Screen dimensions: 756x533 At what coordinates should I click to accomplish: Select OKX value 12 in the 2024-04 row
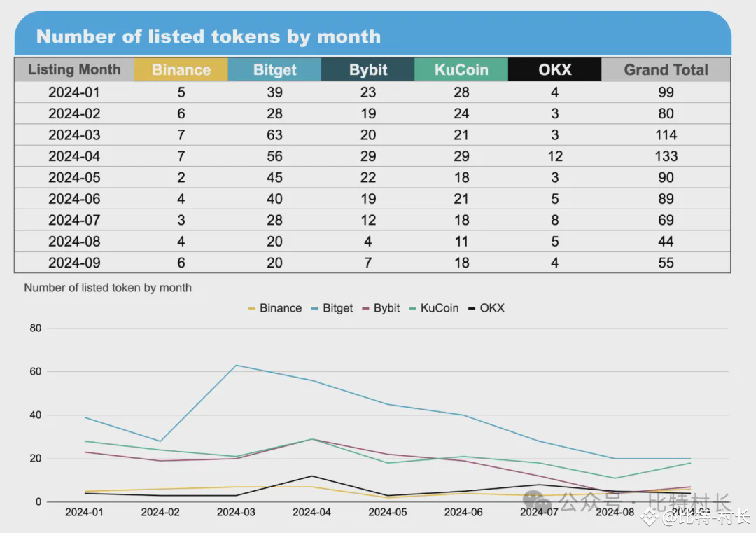pos(555,155)
